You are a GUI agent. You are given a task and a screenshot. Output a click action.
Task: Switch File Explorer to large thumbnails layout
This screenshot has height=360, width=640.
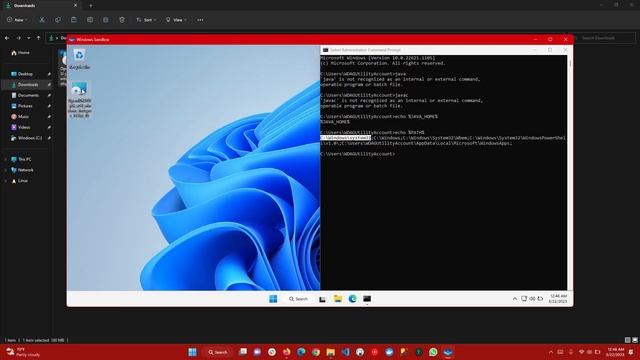coord(635,340)
